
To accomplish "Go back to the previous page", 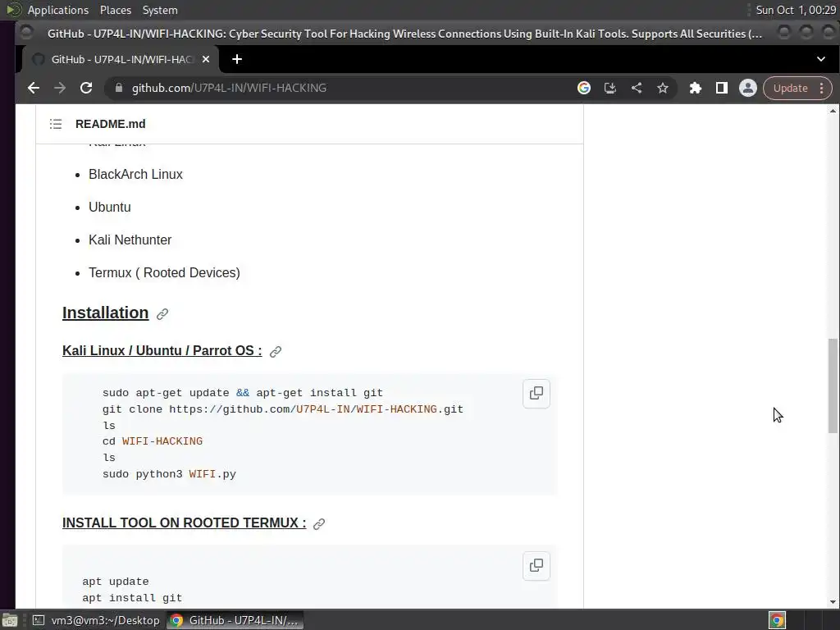I will coord(33,88).
